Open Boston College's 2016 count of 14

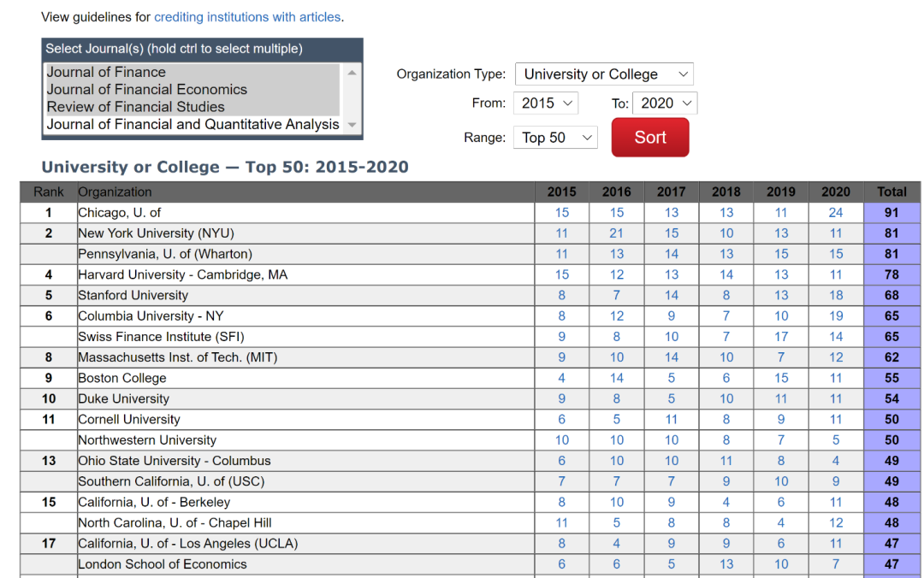[616, 378]
